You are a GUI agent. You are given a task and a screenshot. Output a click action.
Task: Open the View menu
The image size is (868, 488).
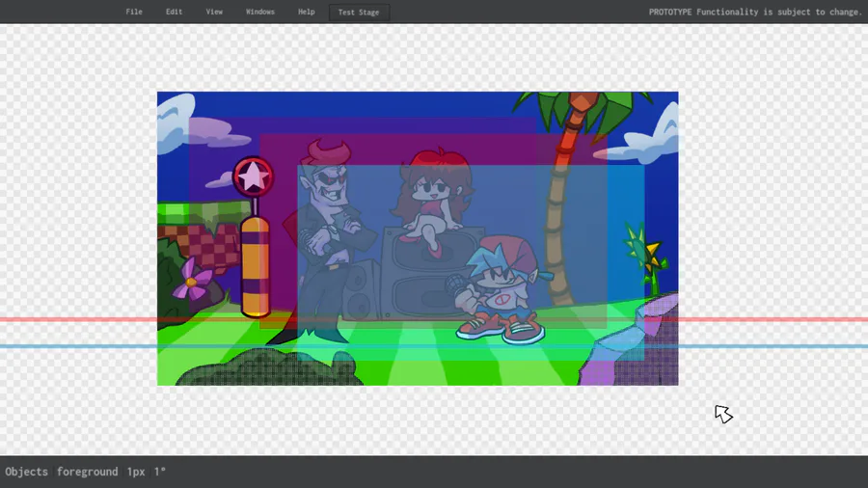[214, 12]
